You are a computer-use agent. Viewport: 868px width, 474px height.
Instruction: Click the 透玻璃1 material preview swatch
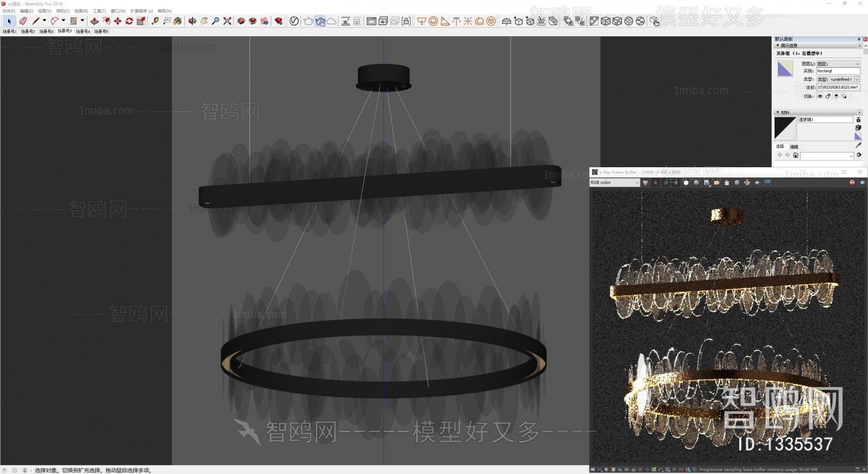coord(785,128)
